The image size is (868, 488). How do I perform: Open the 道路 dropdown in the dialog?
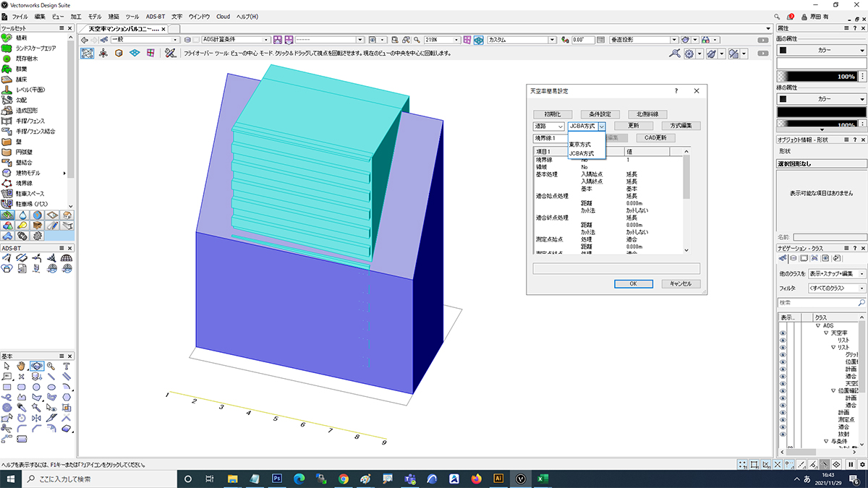coord(548,126)
